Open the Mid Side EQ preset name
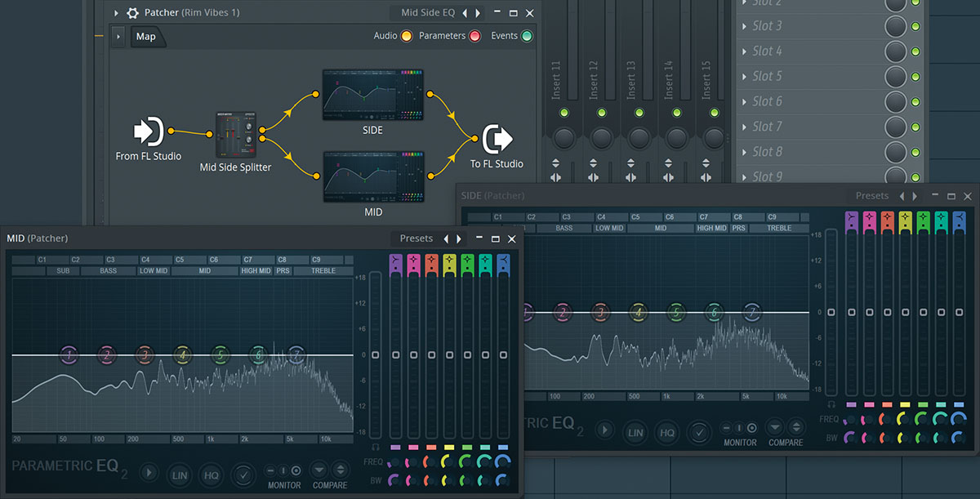This screenshot has width=980, height=499. pyautogui.click(x=428, y=13)
